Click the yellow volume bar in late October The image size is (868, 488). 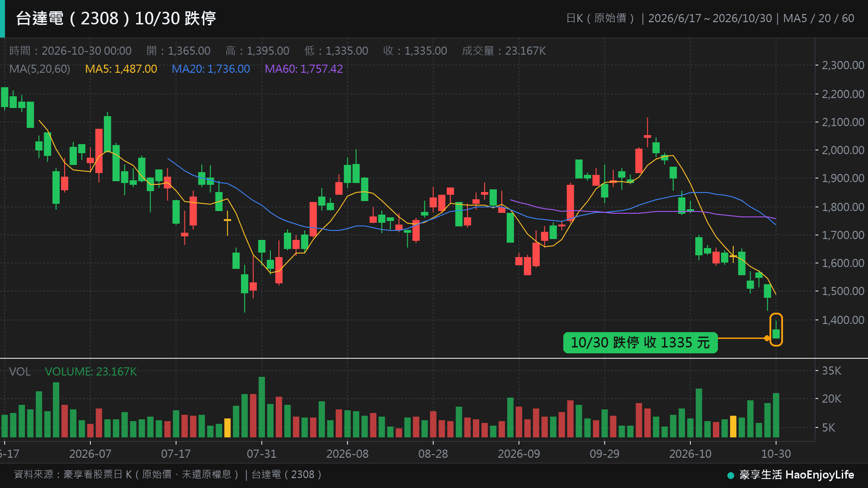point(733,427)
